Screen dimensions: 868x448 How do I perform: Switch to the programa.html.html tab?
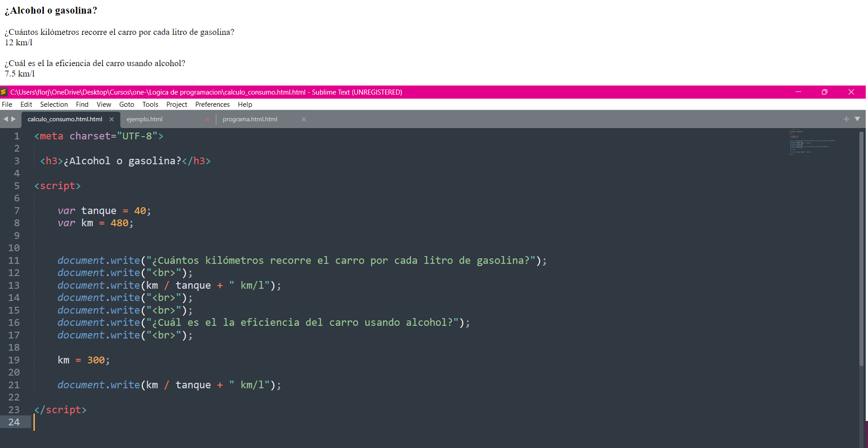pyautogui.click(x=250, y=119)
